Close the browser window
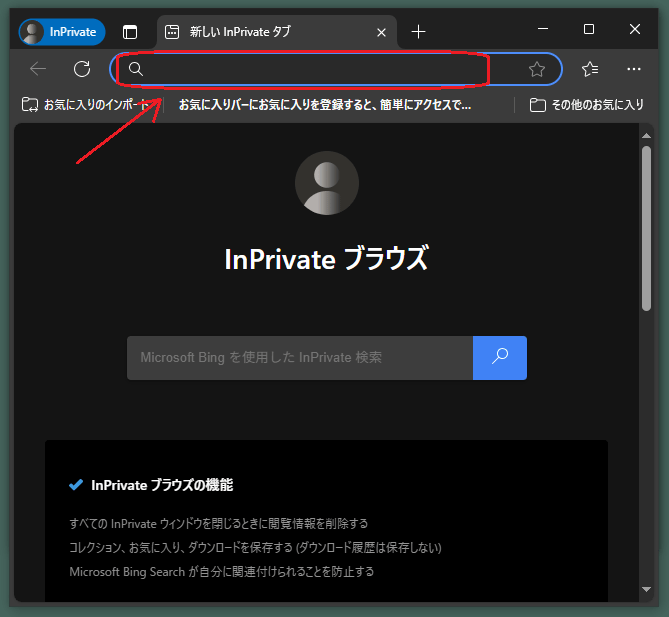This screenshot has width=669, height=617. pos(635,29)
